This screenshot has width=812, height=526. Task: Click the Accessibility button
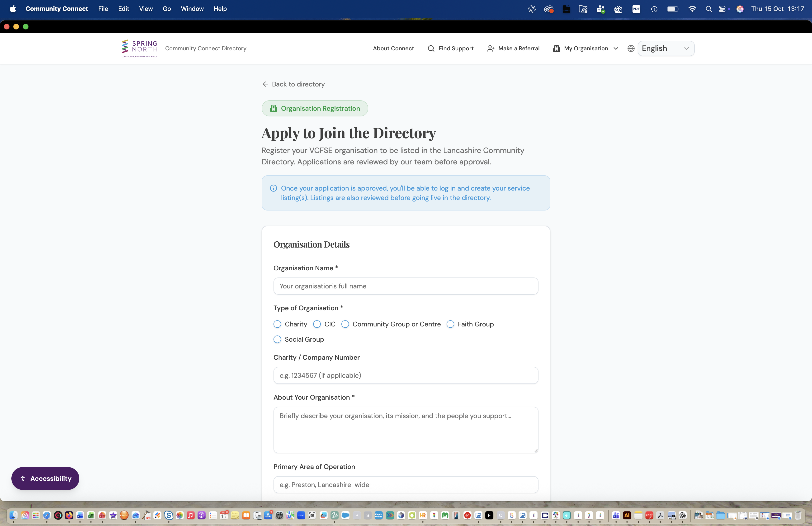pyautogui.click(x=45, y=478)
